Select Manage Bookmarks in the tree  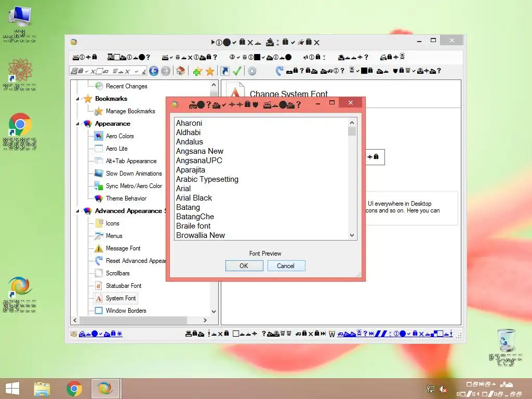pyautogui.click(x=130, y=111)
